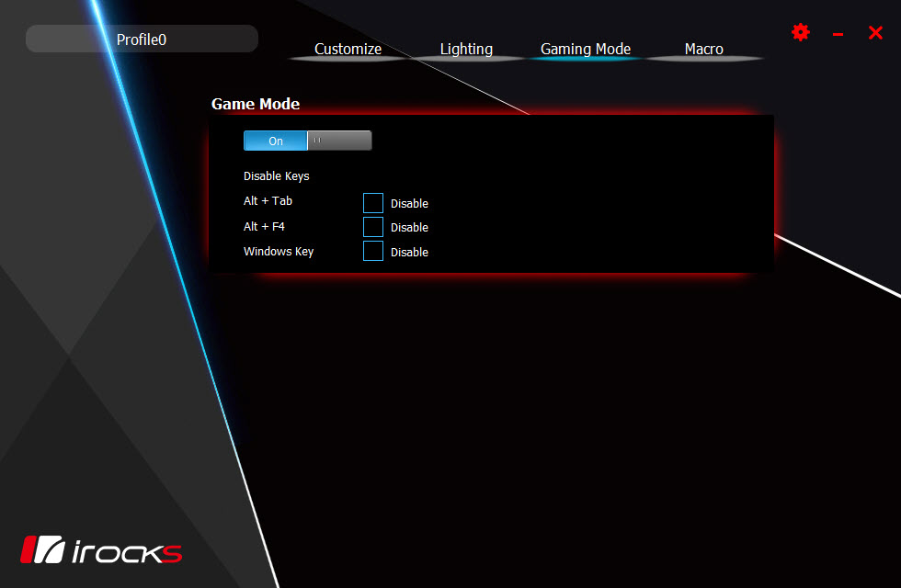Minimize the iRocks window

pos(838,35)
